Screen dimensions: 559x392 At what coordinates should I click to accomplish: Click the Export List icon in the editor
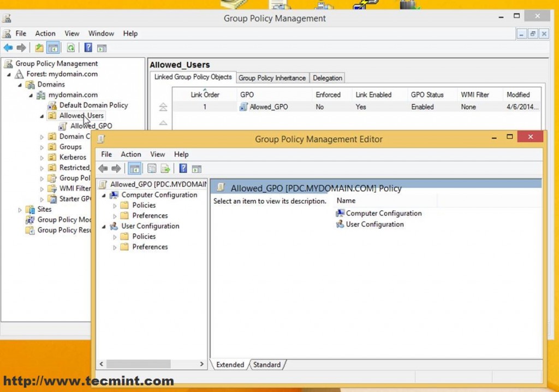(x=165, y=168)
